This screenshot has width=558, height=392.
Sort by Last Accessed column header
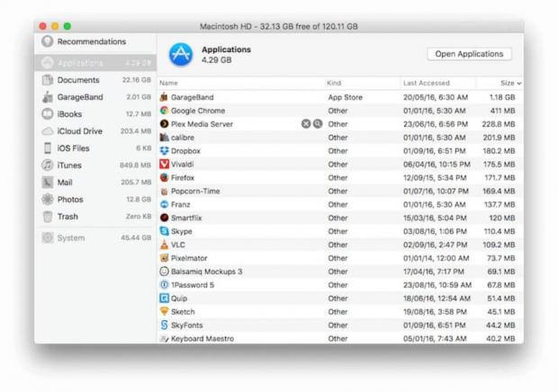(426, 83)
